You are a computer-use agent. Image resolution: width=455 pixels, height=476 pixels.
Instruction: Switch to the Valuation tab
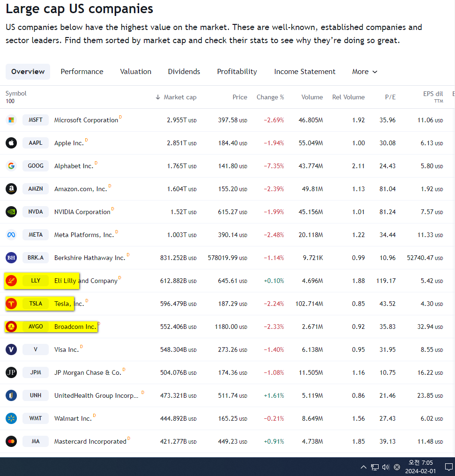[136, 72]
